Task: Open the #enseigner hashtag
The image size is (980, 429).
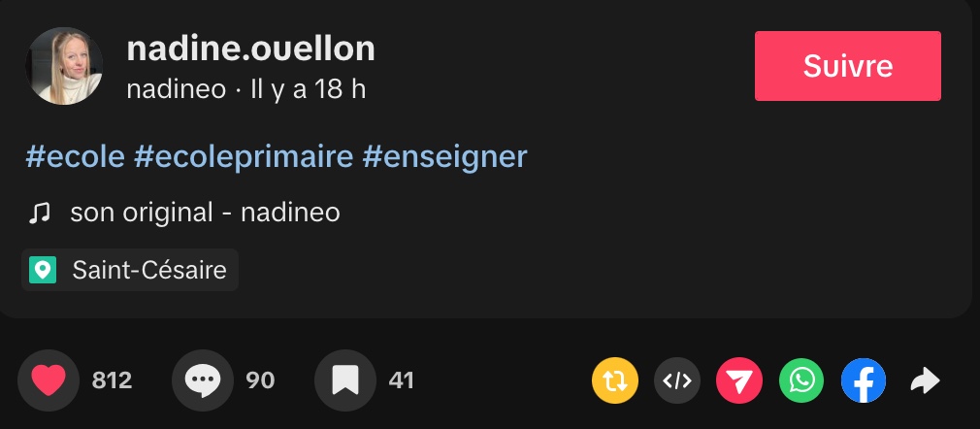Action: click(x=444, y=156)
